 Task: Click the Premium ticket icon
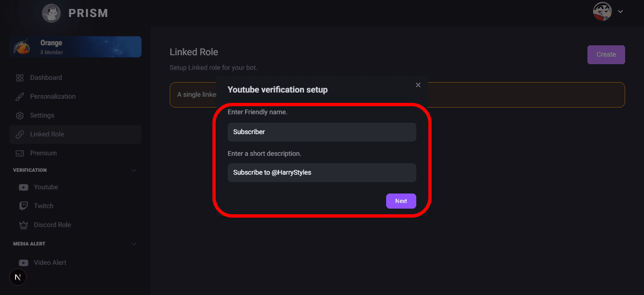coord(20,153)
